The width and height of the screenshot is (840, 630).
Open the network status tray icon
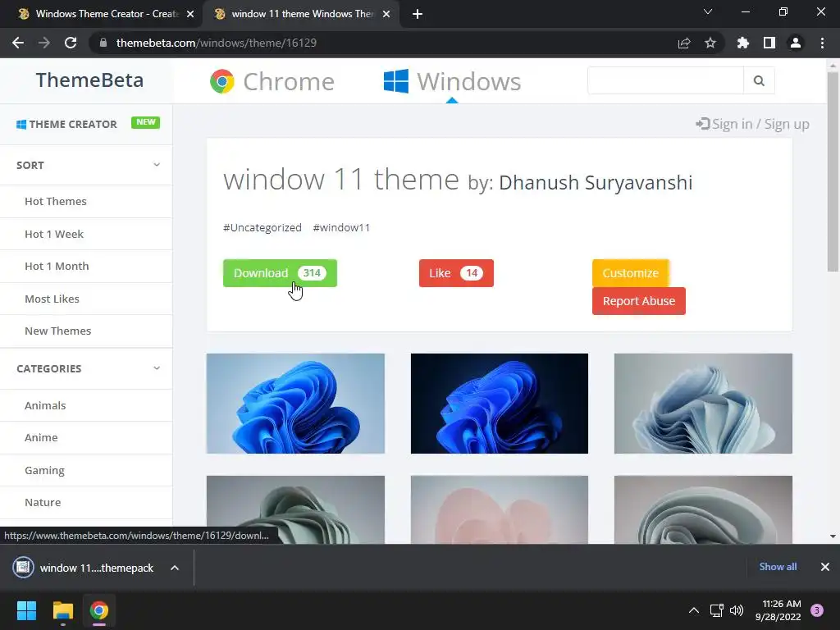tap(716, 610)
